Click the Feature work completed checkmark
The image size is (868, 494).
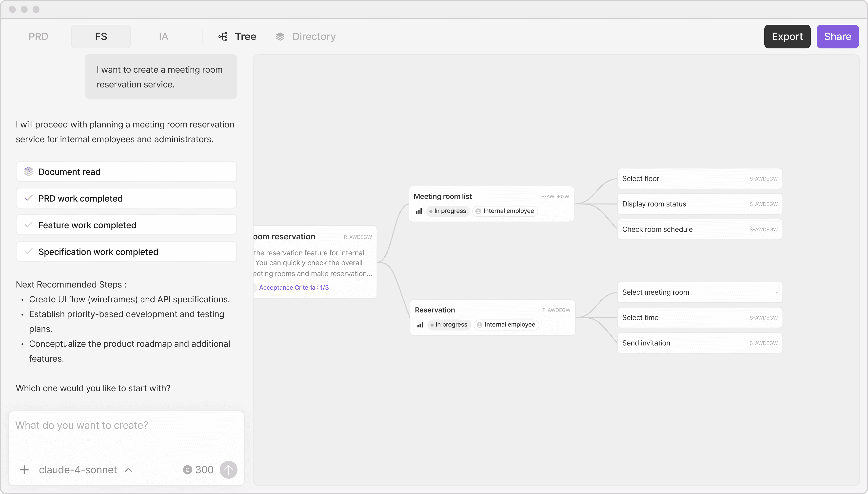tap(29, 225)
